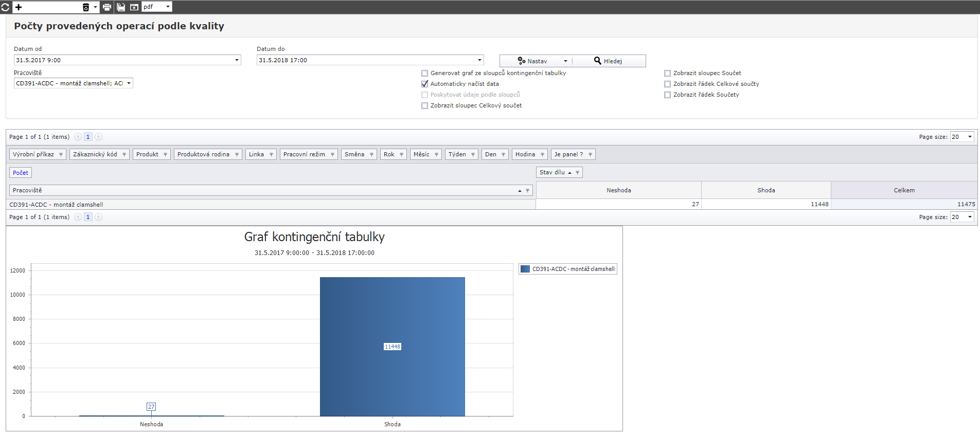
Task: Select the Počet data field
Action: click(21, 173)
